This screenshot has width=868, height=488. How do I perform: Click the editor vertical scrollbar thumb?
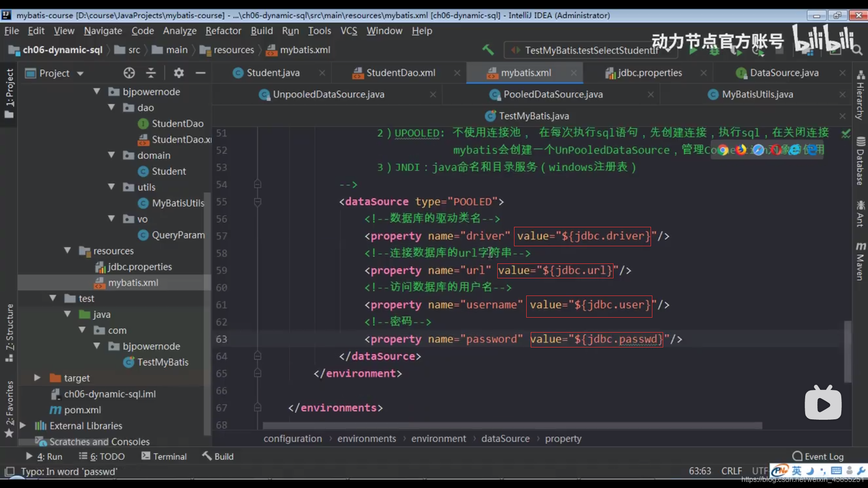pos(848,352)
